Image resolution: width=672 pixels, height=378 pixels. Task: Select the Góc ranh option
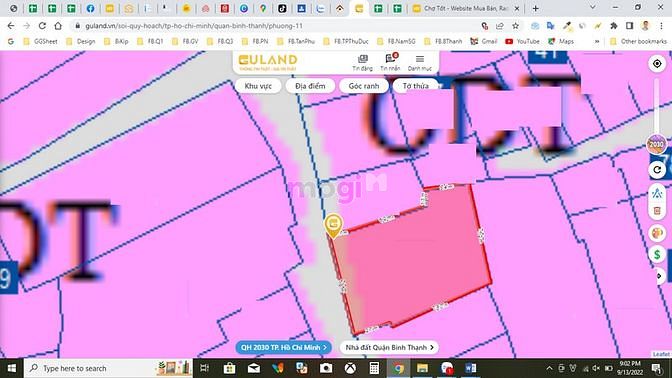(363, 86)
